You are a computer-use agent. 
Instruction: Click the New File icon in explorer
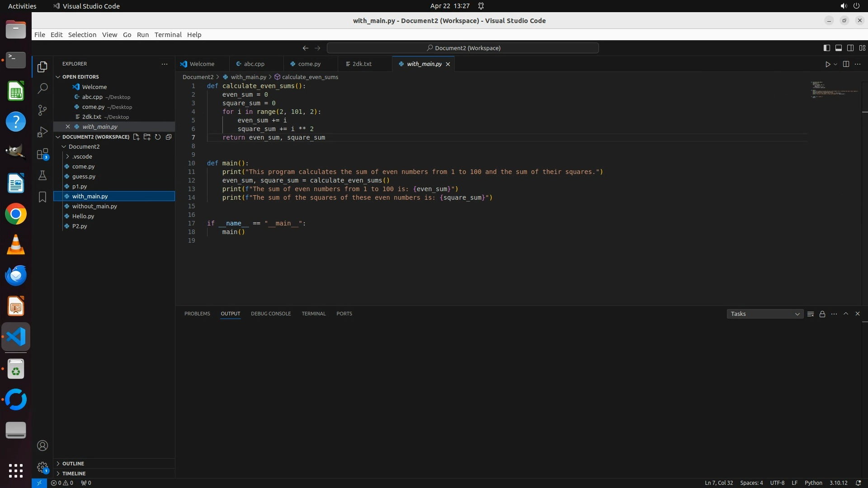tap(136, 137)
